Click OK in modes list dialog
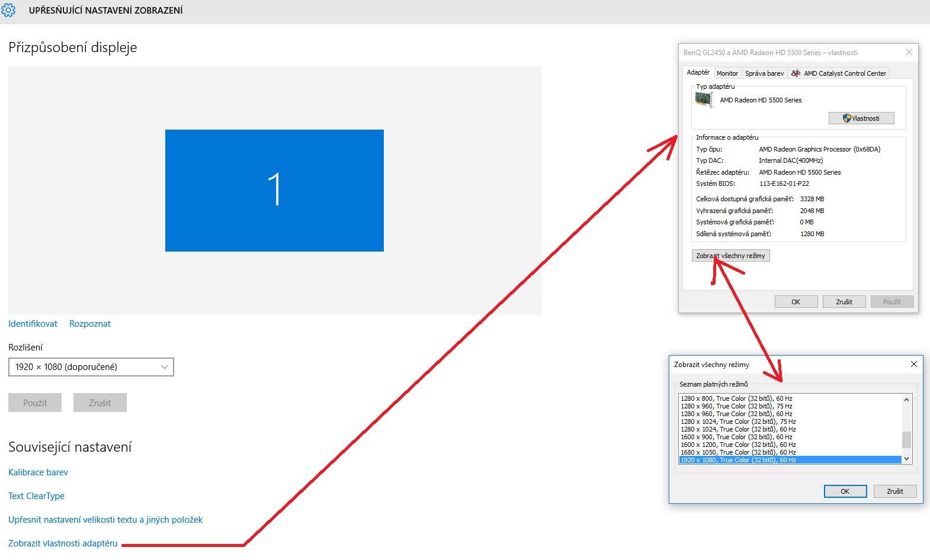 point(845,491)
